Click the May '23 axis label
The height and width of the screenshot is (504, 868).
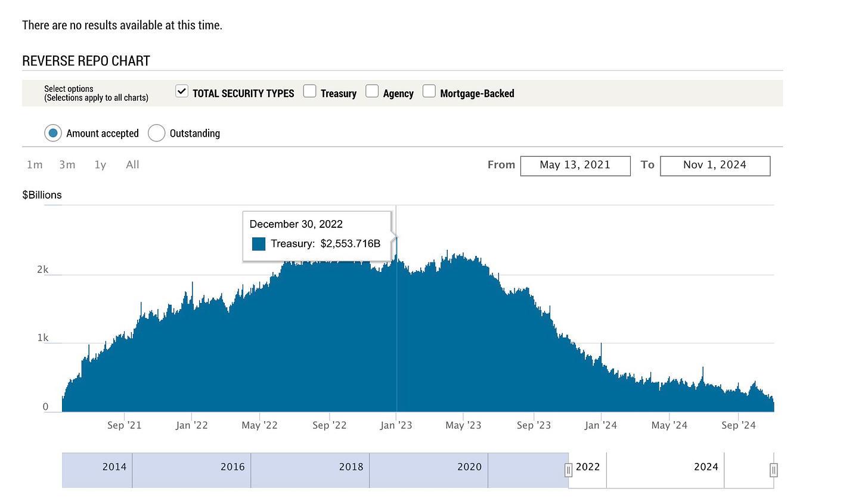tap(463, 425)
